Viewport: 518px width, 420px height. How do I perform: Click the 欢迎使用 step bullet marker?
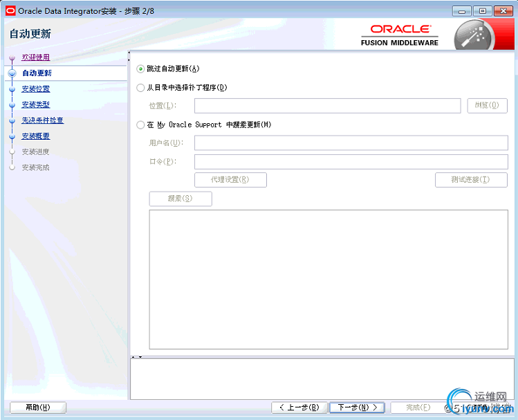click(12, 58)
